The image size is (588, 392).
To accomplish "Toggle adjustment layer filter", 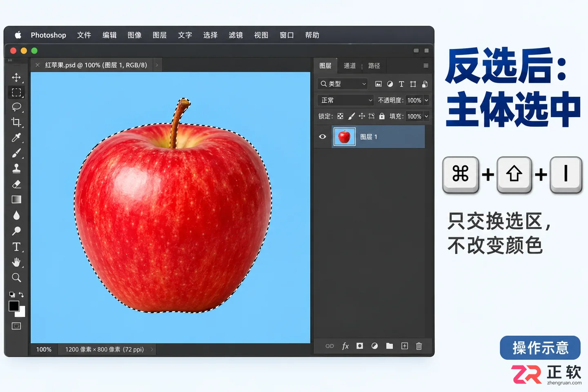I will (x=390, y=84).
